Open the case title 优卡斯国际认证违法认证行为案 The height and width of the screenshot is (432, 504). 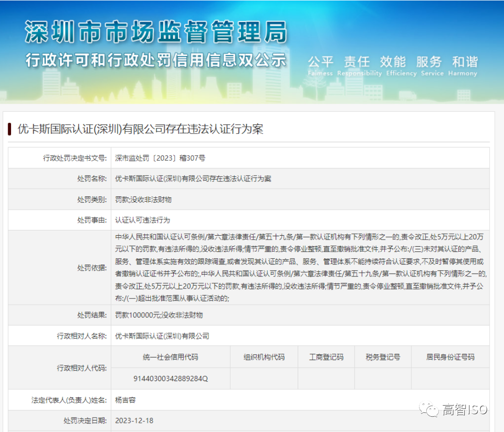tap(139, 129)
